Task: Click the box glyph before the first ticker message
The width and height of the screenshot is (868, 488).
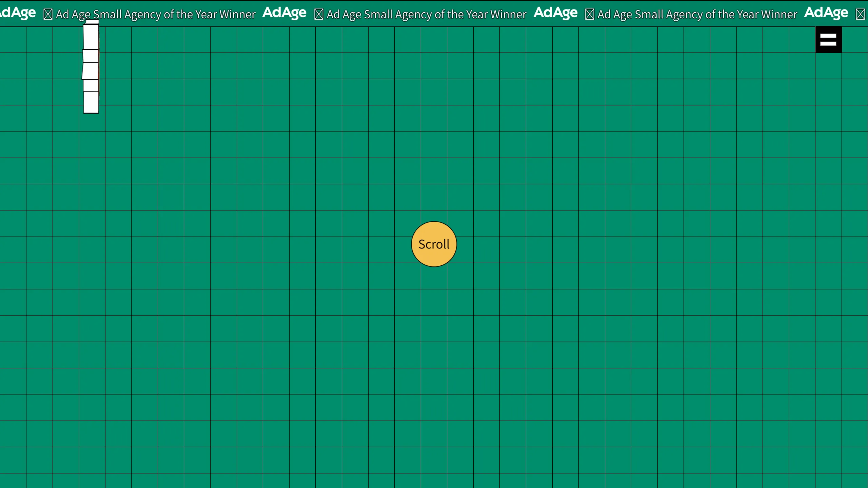Action: [x=48, y=14]
